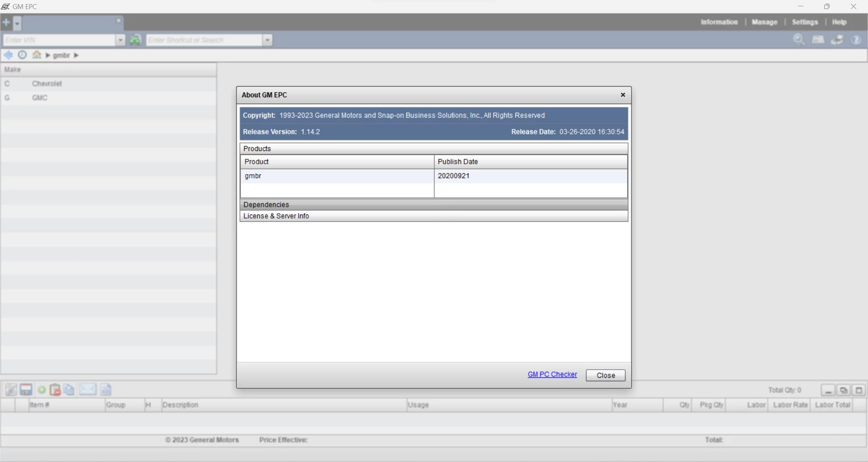Viewport: 868px width, 462px height.
Task: Expand the License & Server Info section
Action: 276,216
